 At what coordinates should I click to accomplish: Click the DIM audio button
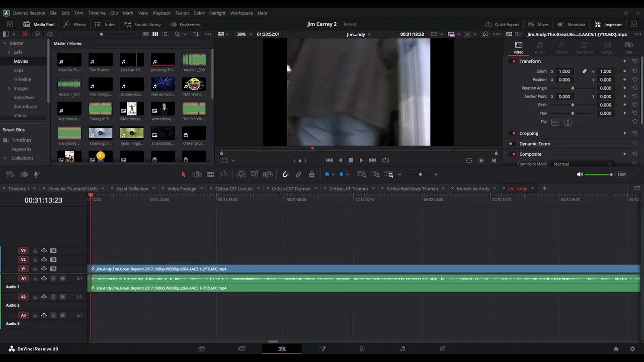pyautogui.click(x=622, y=174)
